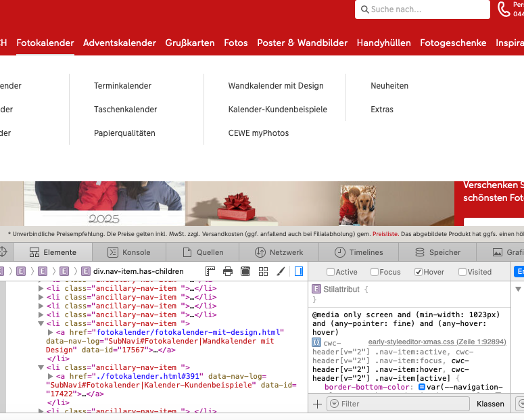Viewport: 524px width, 420px height.
Task: Toggle the layout rulers grid icon
Action: pyautogui.click(x=210, y=271)
